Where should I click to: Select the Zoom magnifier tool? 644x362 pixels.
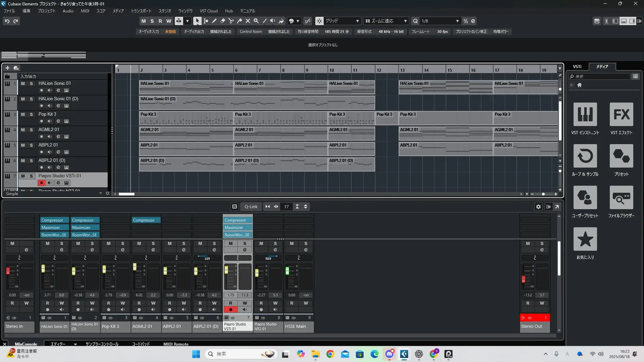pyautogui.click(x=256, y=21)
